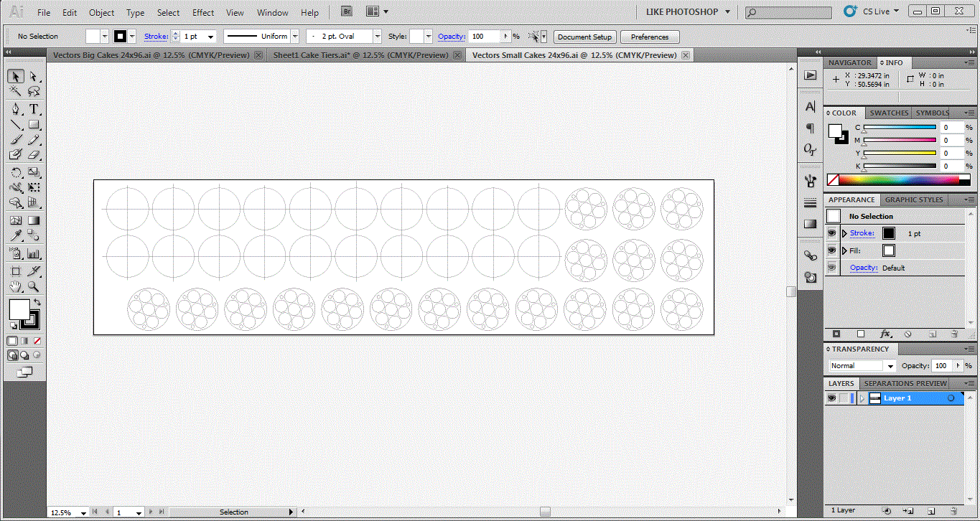Select the Blob Brush tool

pos(16,155)
